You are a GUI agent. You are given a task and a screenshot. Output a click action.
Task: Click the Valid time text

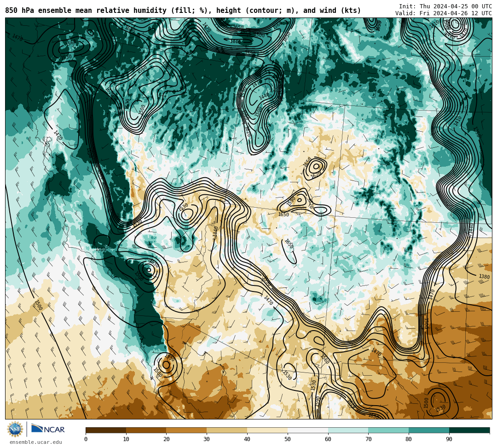(x=444, y=13)
